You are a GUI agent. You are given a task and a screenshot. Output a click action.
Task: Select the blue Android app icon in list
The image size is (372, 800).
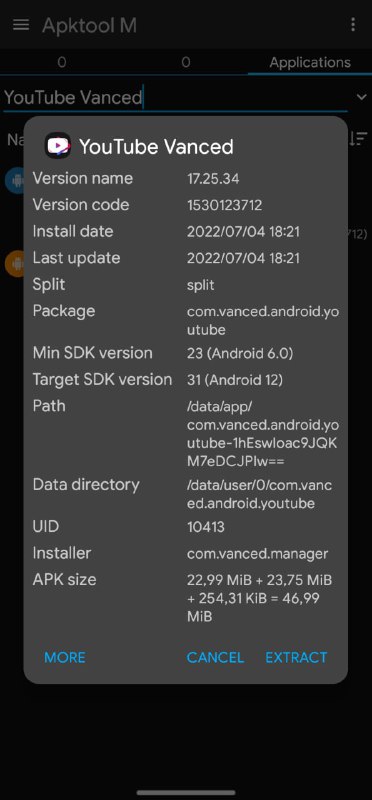point(14,180)
